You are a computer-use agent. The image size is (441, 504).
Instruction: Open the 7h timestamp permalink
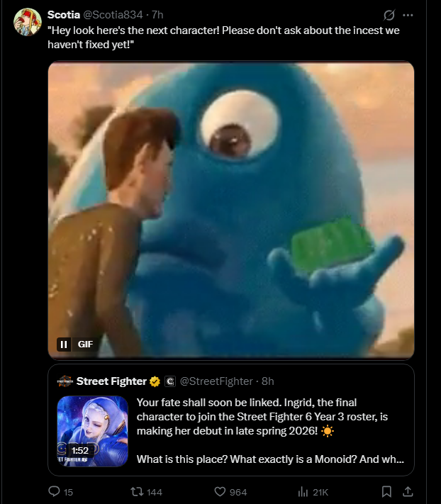click(x=157, y=14)
